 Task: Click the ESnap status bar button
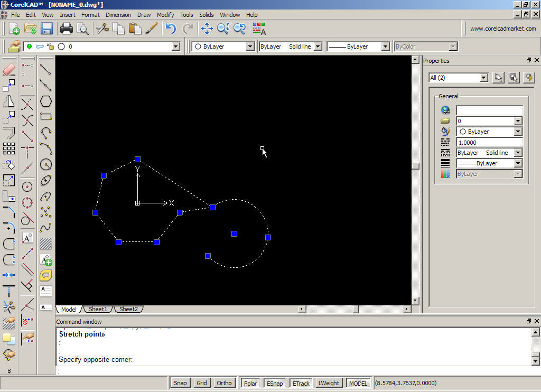click(275, 382)
